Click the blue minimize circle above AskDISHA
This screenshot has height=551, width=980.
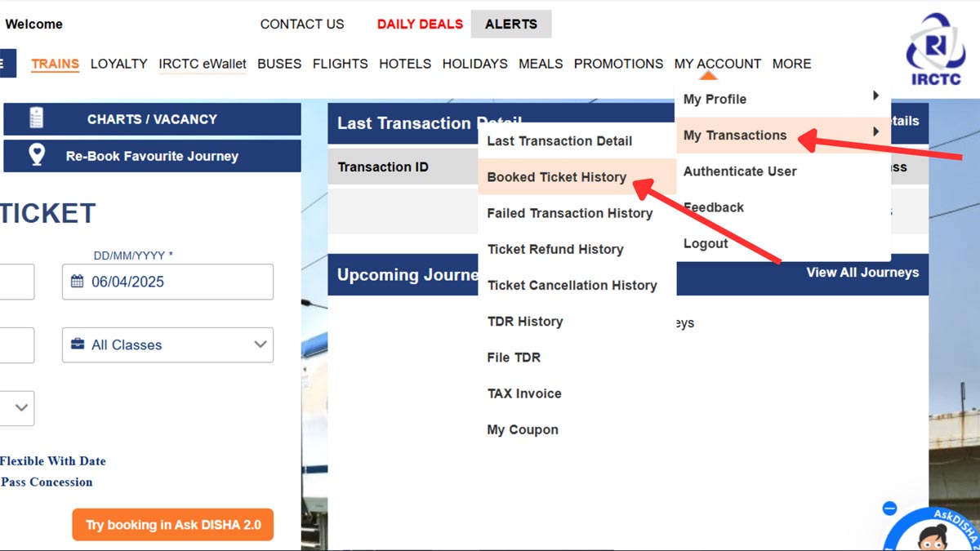pos(889,508)
